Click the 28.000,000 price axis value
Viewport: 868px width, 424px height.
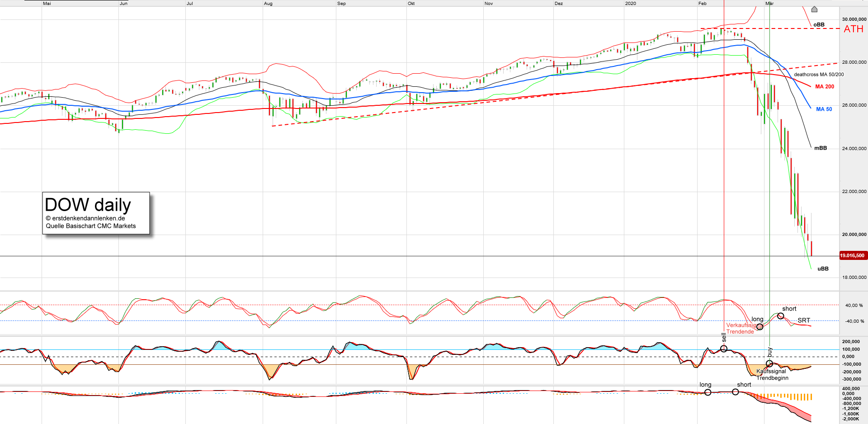click(x=854, y=62)
